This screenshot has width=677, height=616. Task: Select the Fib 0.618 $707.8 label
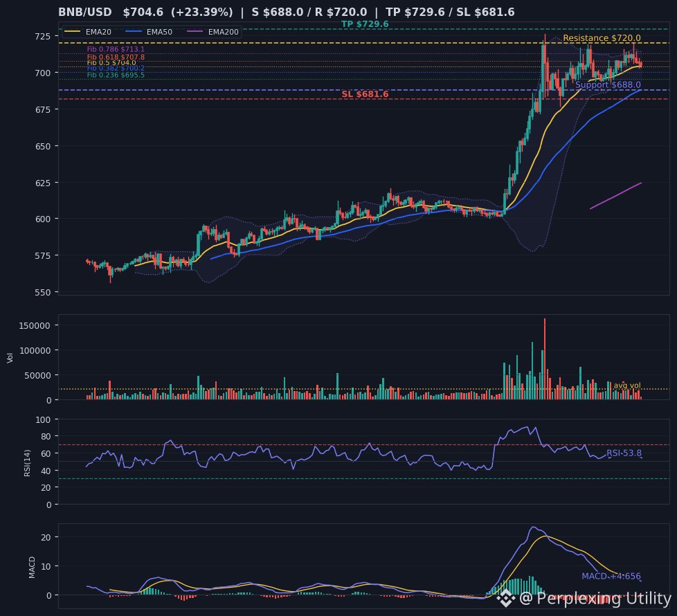pyautogui.click(x=116, y=57)
